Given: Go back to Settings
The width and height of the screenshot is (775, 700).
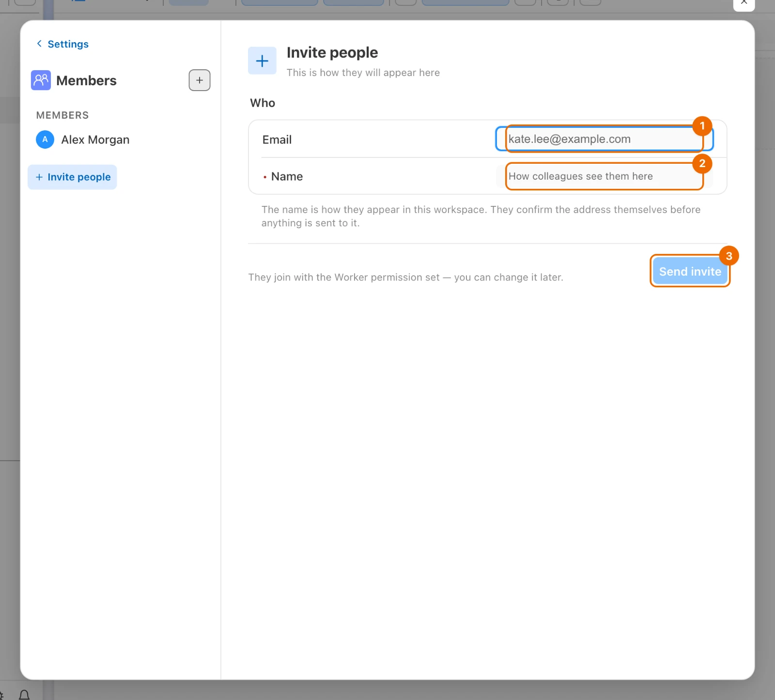Looking at the screenshot, I should (x=62, y=44).
